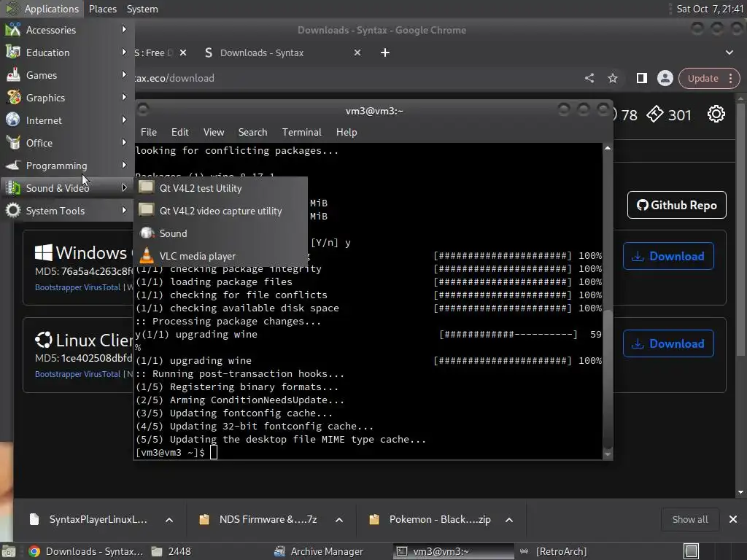Image resolution: width=747 pixels, height=560 pixels.
Task: Click terminal scrollbar up arrow
Action: [608, 149]
